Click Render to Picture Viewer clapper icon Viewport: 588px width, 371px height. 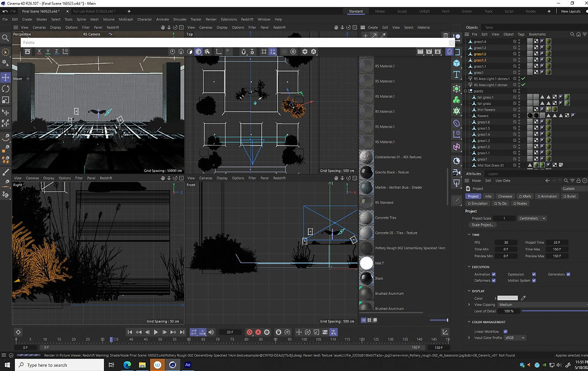pos(429,52)
